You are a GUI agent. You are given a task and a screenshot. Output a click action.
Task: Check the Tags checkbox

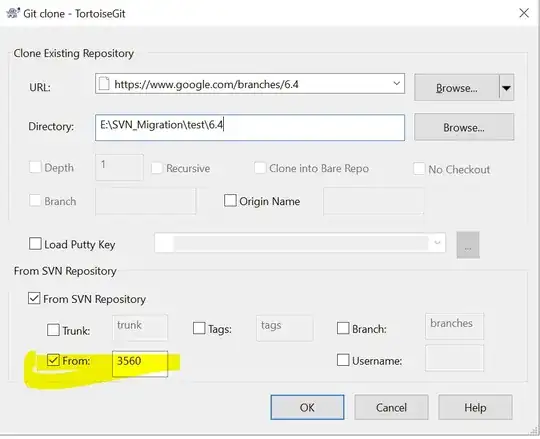point(199,328)
